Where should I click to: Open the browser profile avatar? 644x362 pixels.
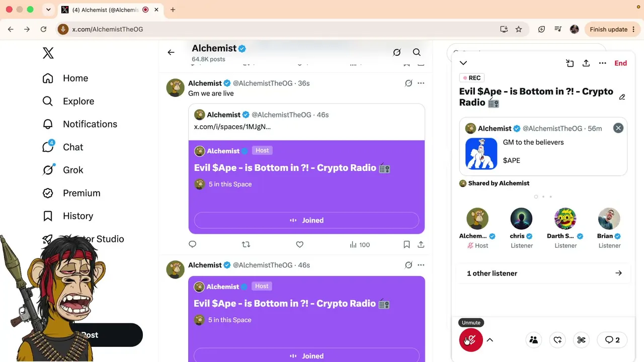(x=575, y=29)
